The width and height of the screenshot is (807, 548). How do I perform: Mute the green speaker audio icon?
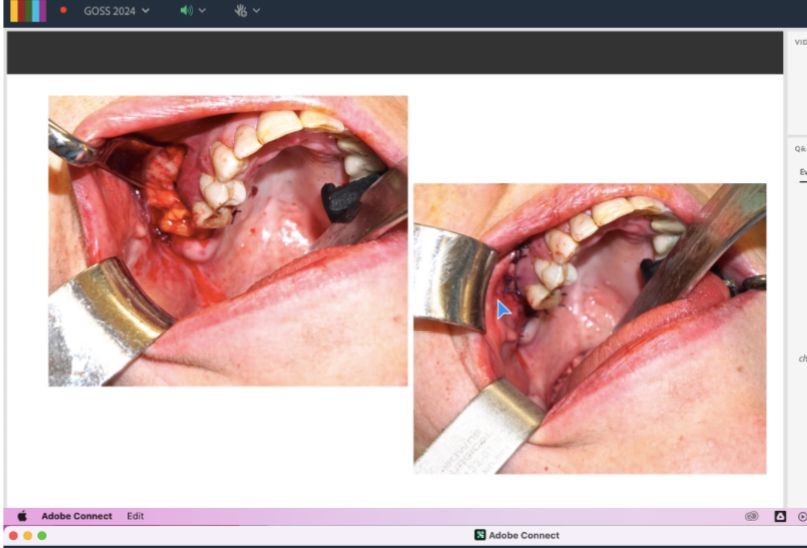pos(186,10)
